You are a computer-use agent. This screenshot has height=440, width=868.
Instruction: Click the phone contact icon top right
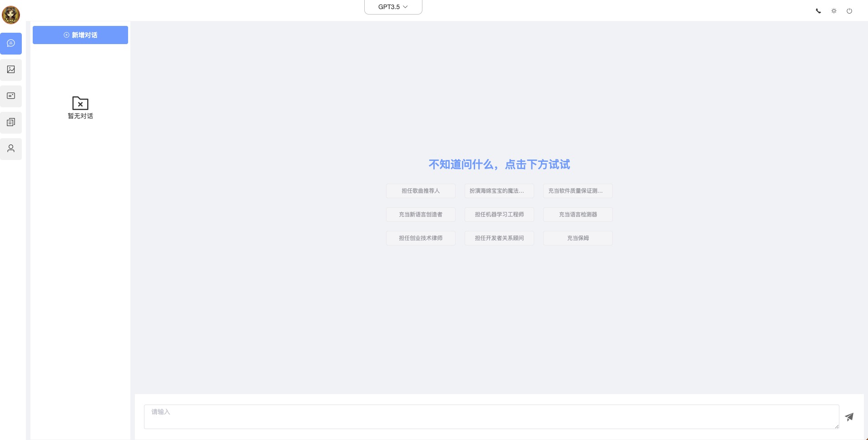pos(818,11)
